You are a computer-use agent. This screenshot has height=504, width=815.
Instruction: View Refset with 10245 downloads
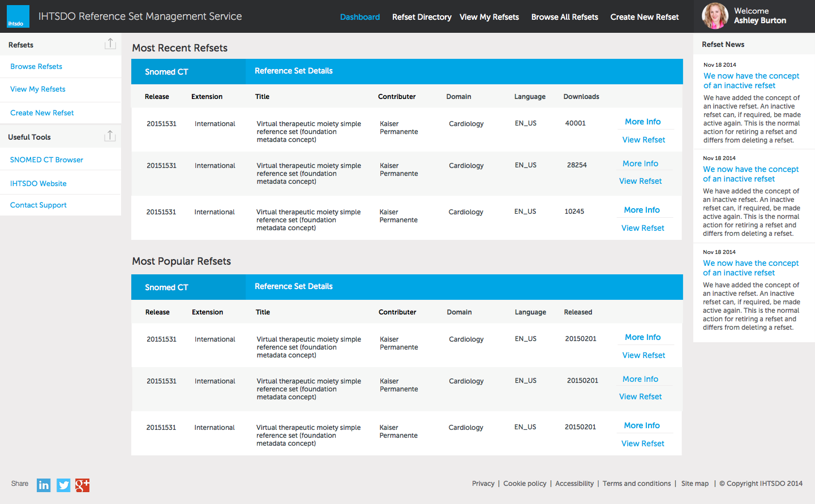point(643,228)
